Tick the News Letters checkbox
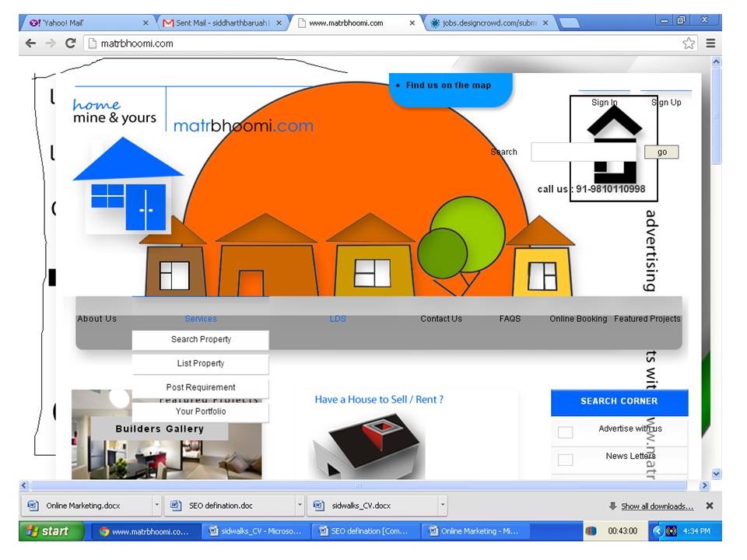This screenshot has width=747, height=560. [566, 460]
